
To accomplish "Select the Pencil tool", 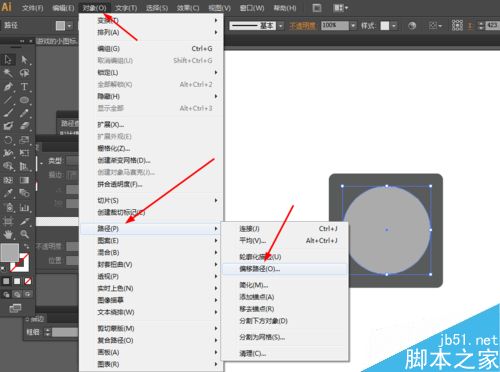I will 24,113.
